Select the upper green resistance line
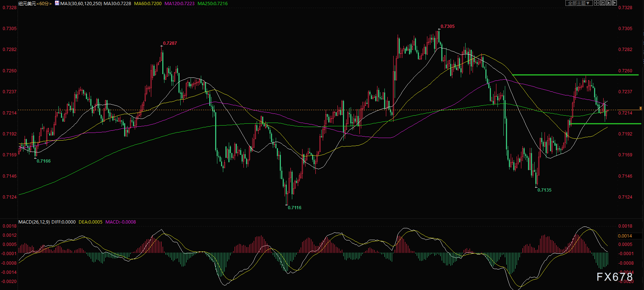Image resolution: width=644 pixels, height=290 pixels. (575, 75)
